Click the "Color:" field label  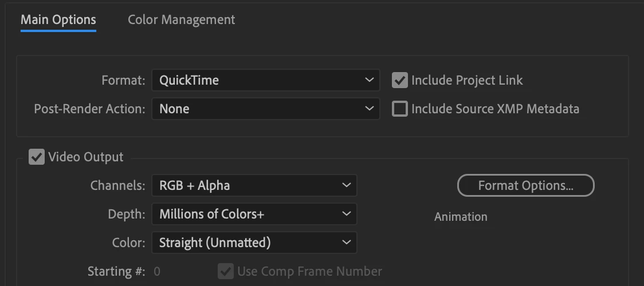tap(127, 243)
